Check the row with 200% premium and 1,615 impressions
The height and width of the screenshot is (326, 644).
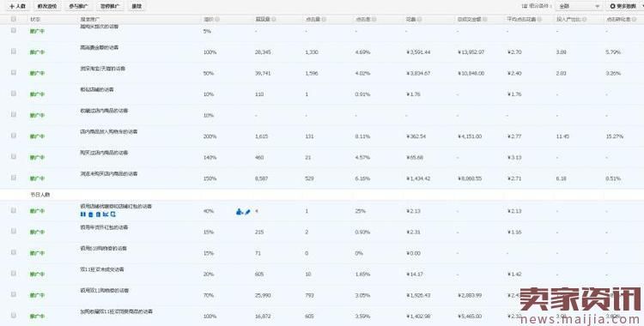pos(14,136)
